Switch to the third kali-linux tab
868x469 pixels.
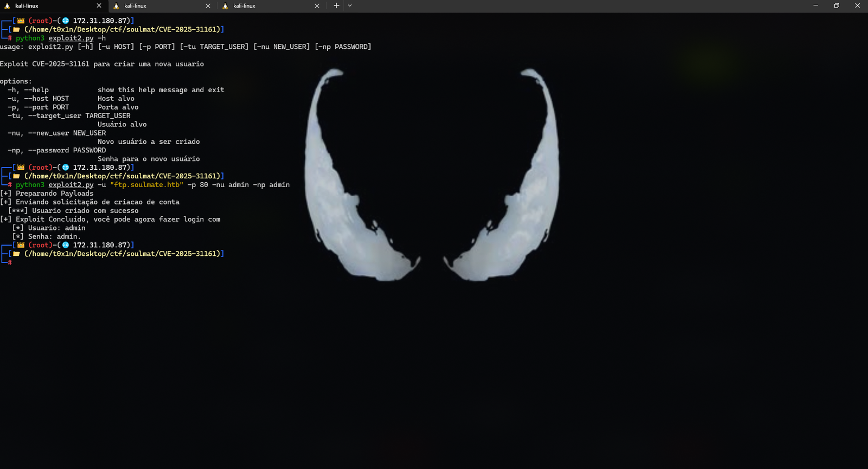click(272, 6)
